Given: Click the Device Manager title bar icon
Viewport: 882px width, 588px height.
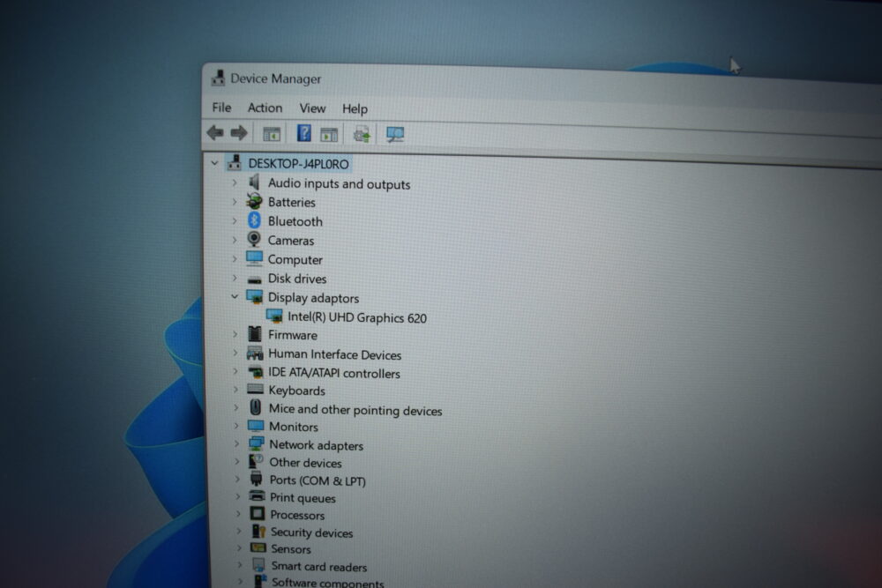Looking at the screenshot, I should click(218, 78).
